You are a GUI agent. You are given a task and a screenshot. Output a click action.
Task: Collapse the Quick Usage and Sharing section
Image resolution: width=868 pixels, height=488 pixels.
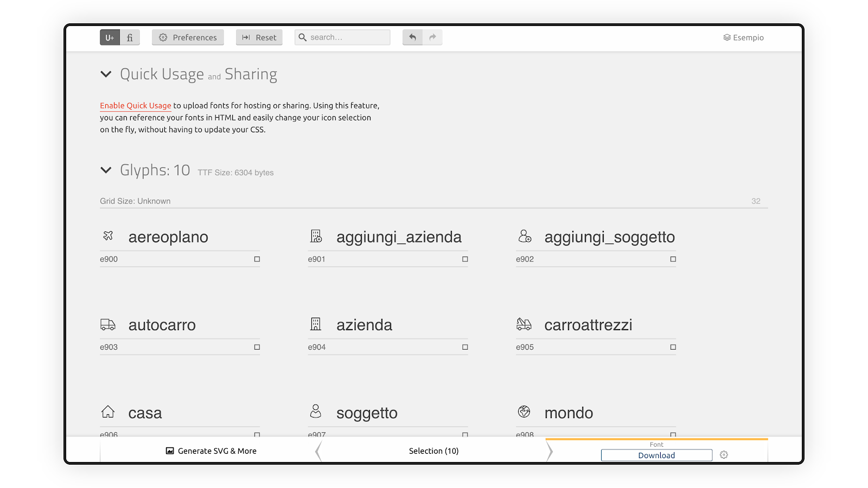106,74
